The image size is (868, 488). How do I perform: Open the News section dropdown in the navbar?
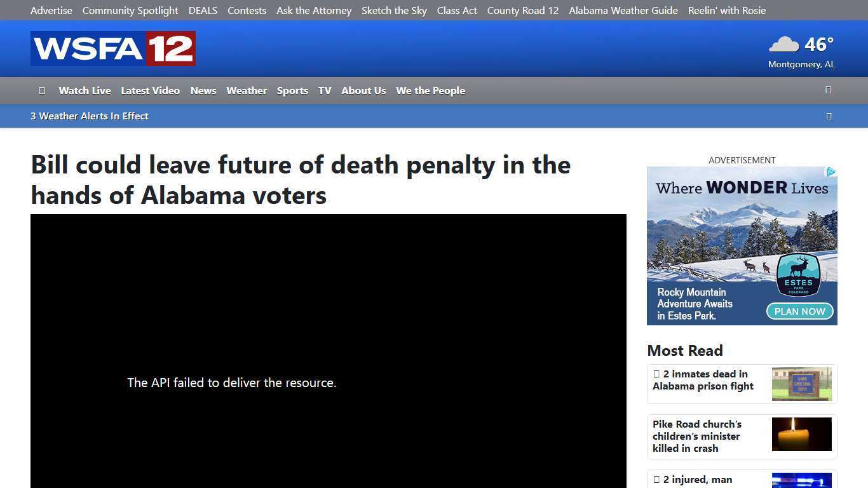(x=203, y=90)
